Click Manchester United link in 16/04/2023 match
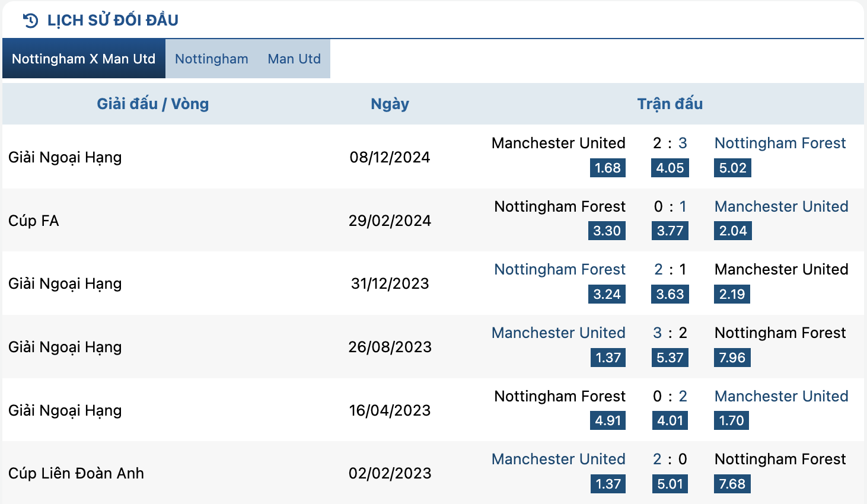Viewport: 867px width, 504px height. (781, 396)
